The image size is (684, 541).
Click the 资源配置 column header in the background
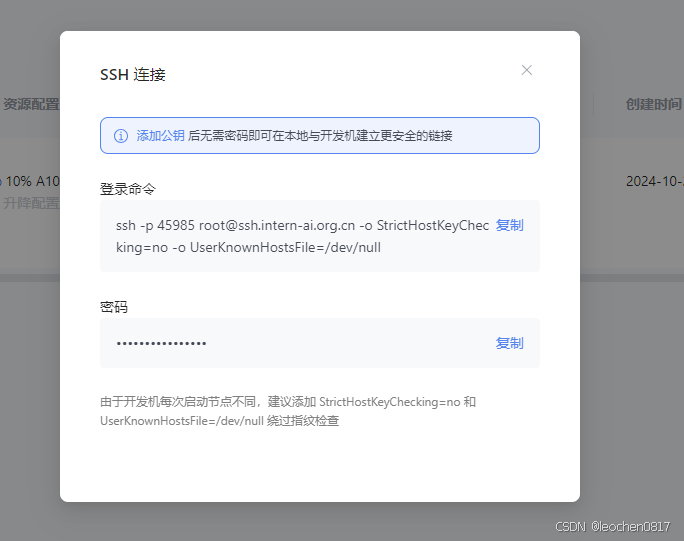[x=31, y=104]
